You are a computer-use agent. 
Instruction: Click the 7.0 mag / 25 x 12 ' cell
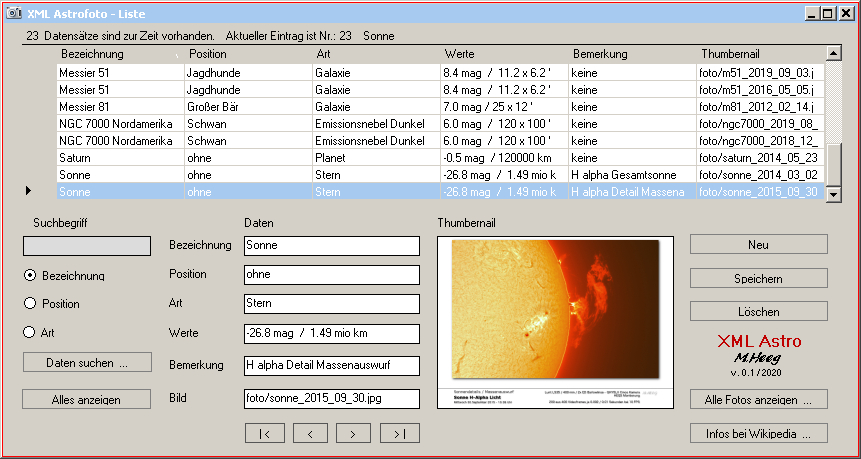[505, 107]
